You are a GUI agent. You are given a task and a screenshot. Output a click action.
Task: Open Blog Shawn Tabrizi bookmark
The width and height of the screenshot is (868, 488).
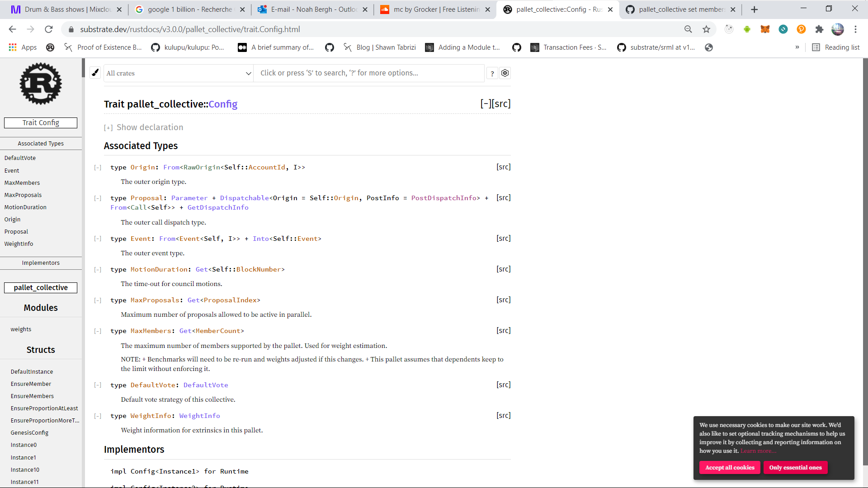[380, 47]
